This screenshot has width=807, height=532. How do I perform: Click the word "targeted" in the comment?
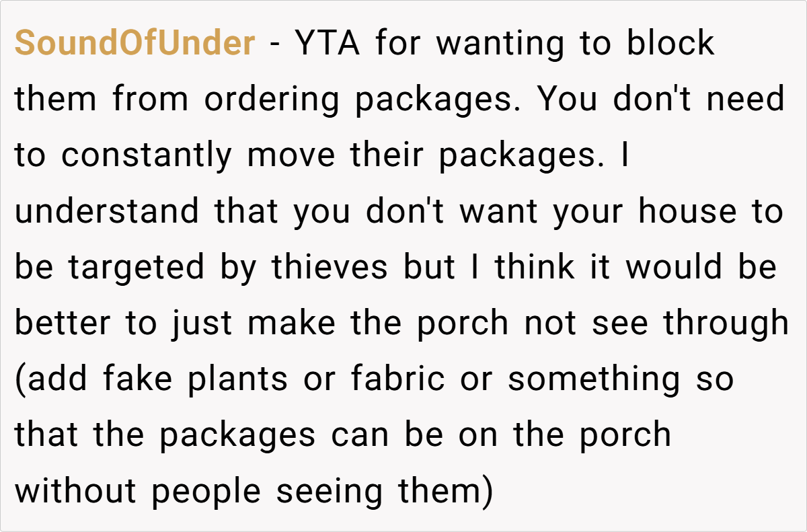(x=137, y=268)
